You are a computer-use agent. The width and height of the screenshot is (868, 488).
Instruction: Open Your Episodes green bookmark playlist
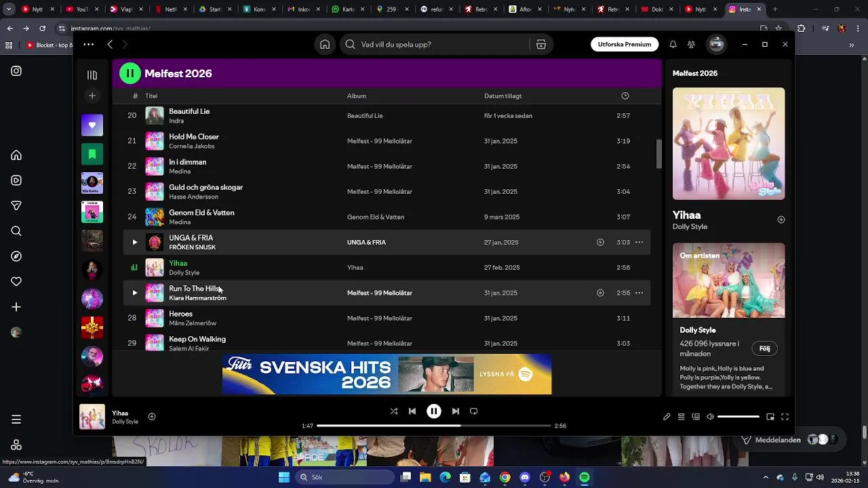pyautogui.click(x=92, y=154)
